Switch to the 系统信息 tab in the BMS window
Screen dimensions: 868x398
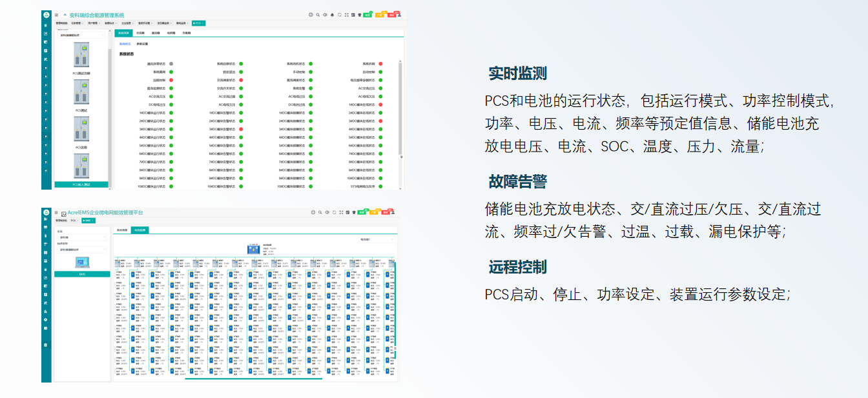(x=121, y=230)
